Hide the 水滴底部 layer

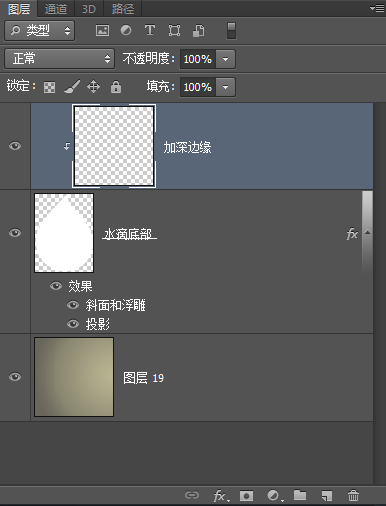coord(15,233)
